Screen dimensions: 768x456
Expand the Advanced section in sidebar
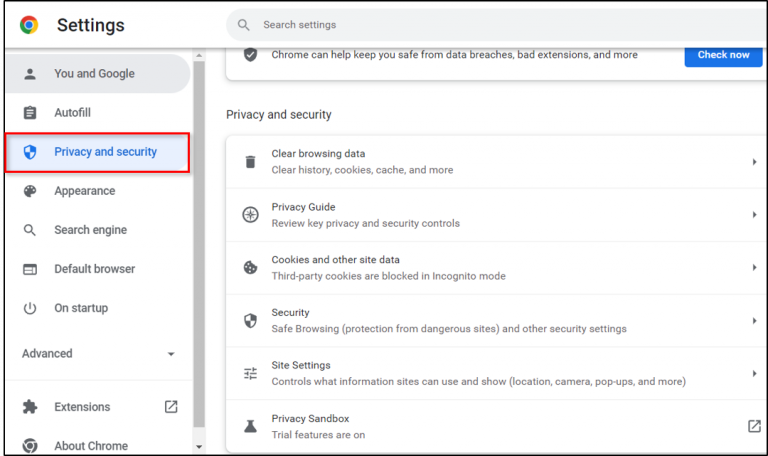click(171, 354)
